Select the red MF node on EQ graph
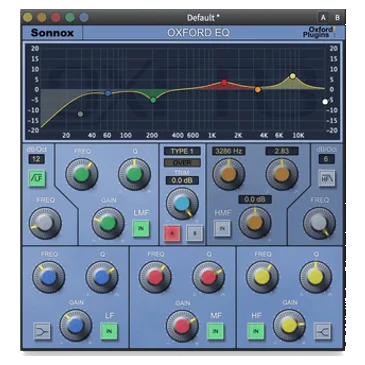365x365 pixels. coord(224,82)
